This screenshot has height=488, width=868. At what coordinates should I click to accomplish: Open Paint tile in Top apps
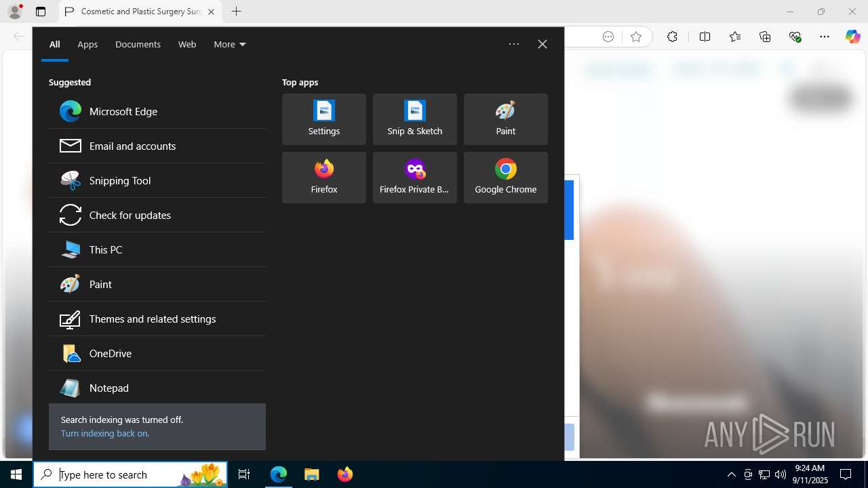[506, 119]
